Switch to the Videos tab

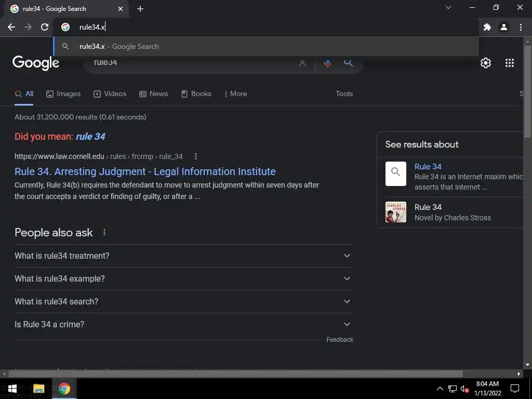point(110,94)
